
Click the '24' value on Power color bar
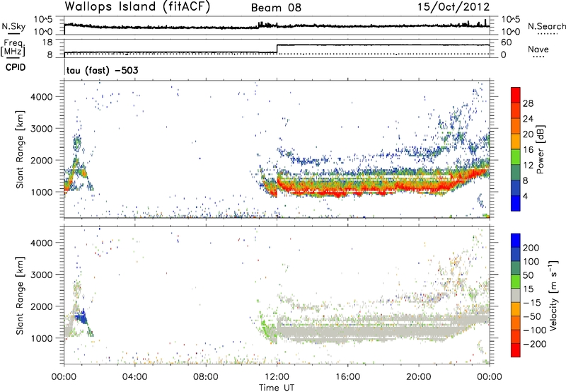click(x=528, y=119)
